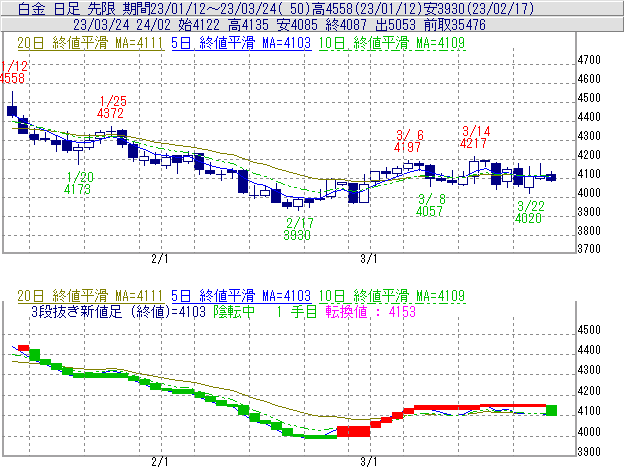The image size is (624, 475).
Task: Click the 出5053 volume value
Action: (395, 25)
